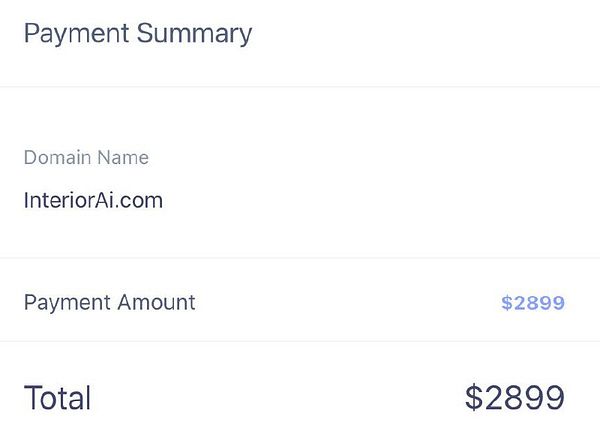The width and height of the screenshot is (600, 443).
Task: Click the divider line under Payment Summary header
Action: pos(300,87)
